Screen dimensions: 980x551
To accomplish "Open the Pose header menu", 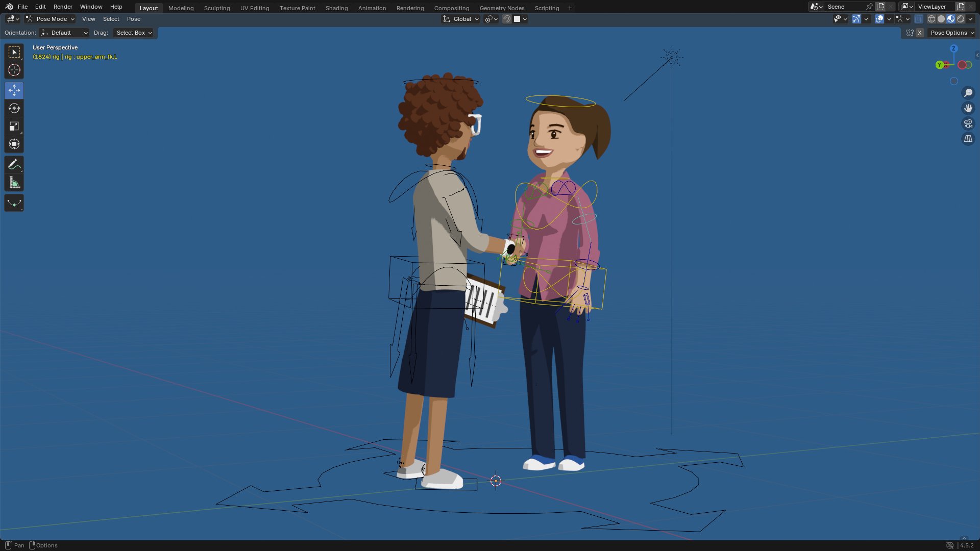I will [133, 19].
